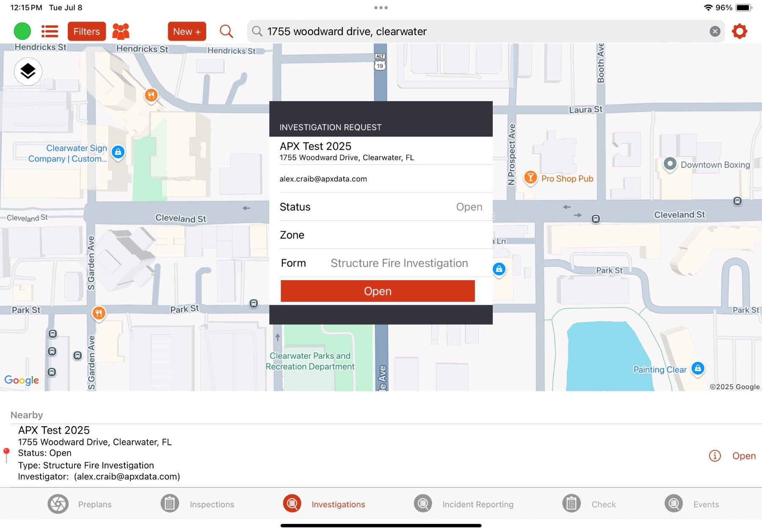
Task: Open the settings gear
Action: pyautogui.click(x=740, y=31)
